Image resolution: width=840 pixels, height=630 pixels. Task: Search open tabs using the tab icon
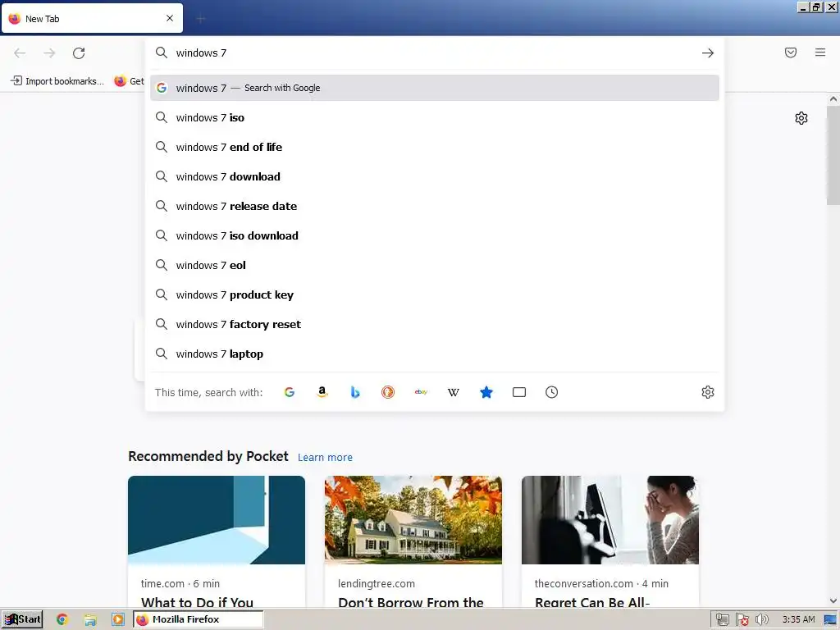pos(519,392)
